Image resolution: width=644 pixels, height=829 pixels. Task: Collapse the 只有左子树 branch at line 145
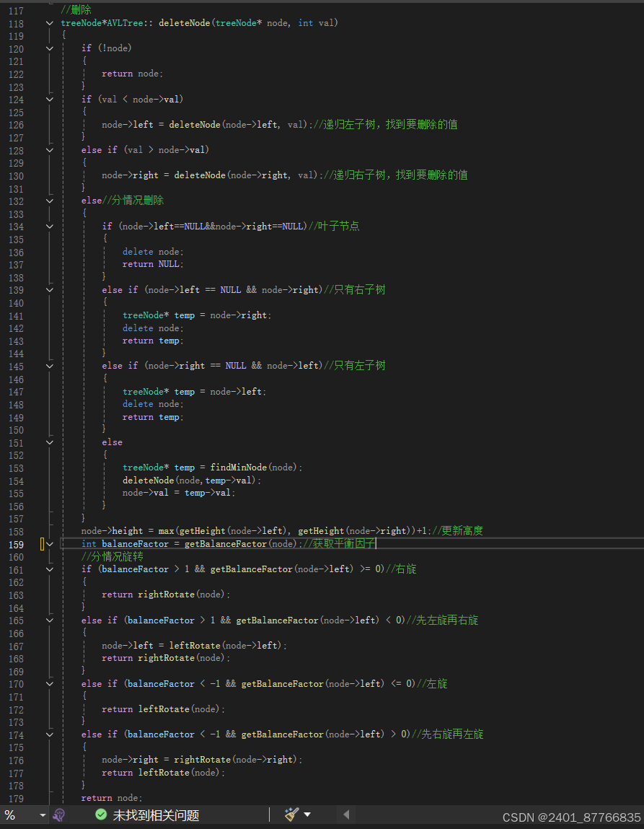[x=48, y=365]
